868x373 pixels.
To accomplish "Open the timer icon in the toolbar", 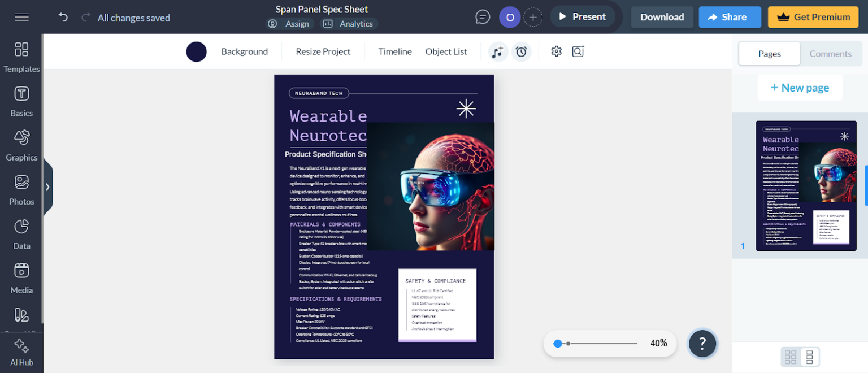I will 521,51.
